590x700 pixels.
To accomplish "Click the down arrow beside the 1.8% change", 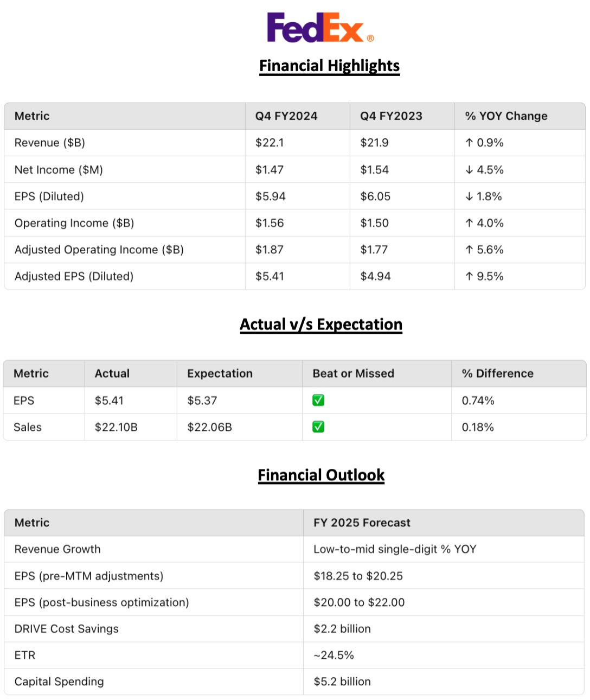I will [x=469, y=196].
